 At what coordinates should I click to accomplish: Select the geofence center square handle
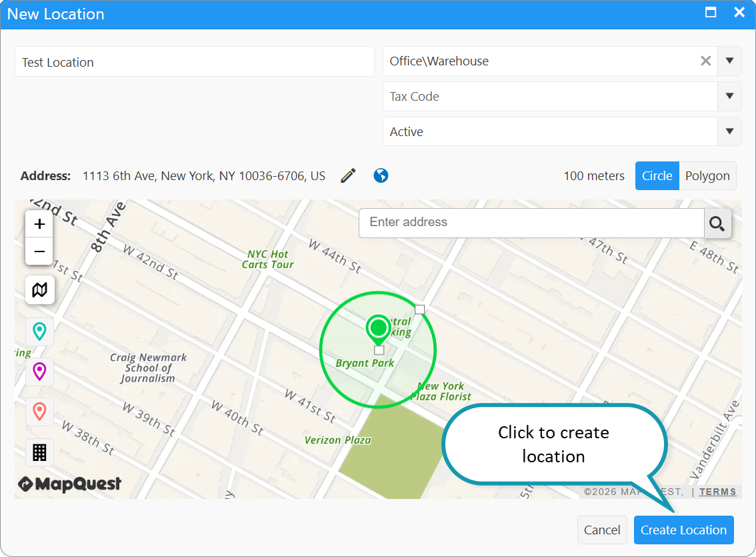(x=379, y=350)
